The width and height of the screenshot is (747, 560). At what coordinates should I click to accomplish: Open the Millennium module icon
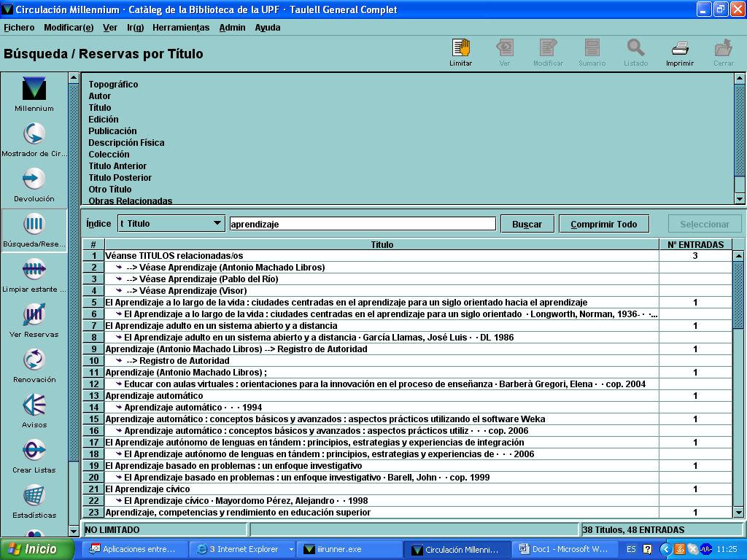pyautogui.click(x=34, y=89)
